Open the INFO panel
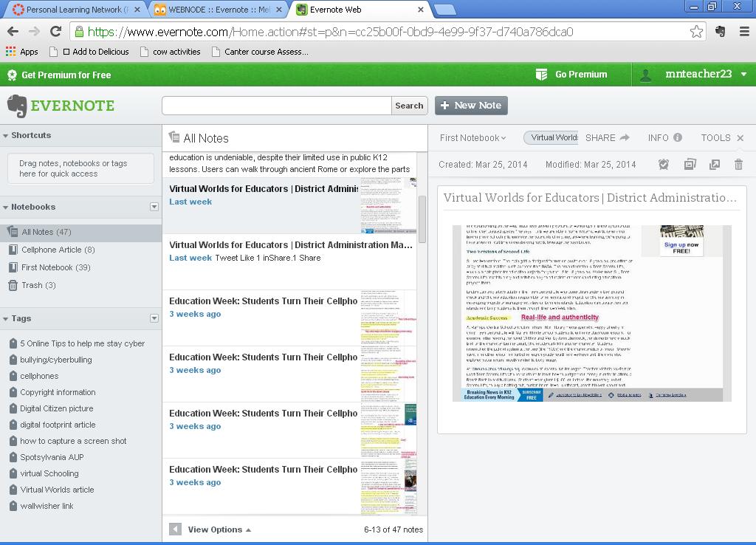Viewport: 756px width, 545px height. pyautogui.click(x=664, y=138)
